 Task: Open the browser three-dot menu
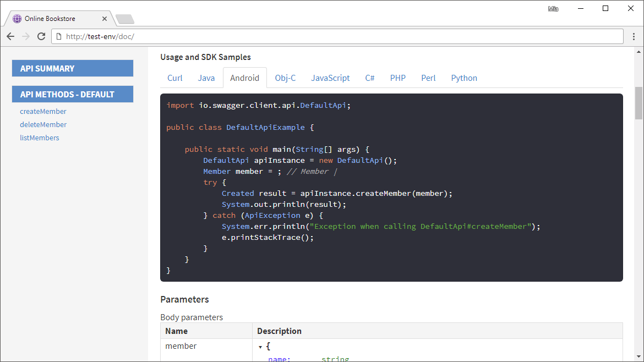pos(634,36)
